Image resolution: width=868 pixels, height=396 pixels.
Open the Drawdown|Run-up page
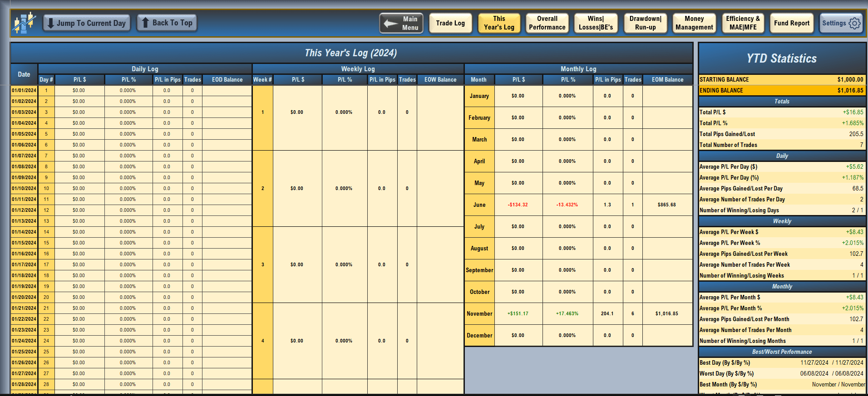click(x=645, y=23)
